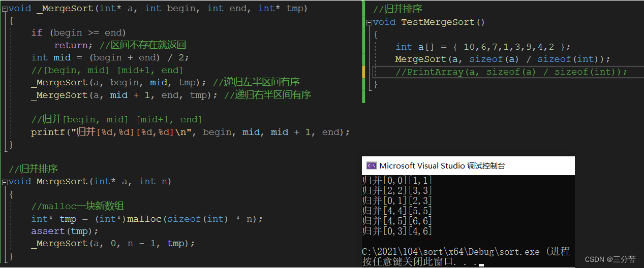Viewport: 644px width, 268px height.
Task: Click the 'int a[] = { 10,6,7,1,3,9,4,2 };' line
Action: coord(483,47)
